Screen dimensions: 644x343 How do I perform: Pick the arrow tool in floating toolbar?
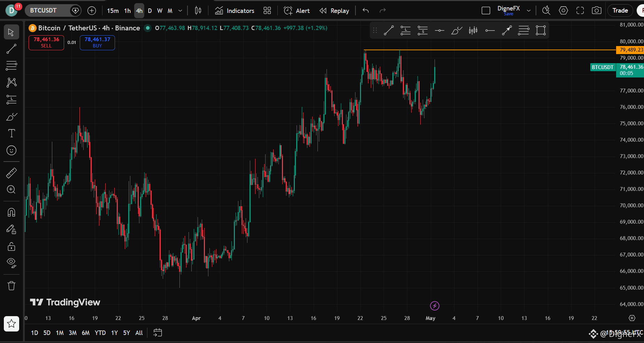tap(507, 31)
